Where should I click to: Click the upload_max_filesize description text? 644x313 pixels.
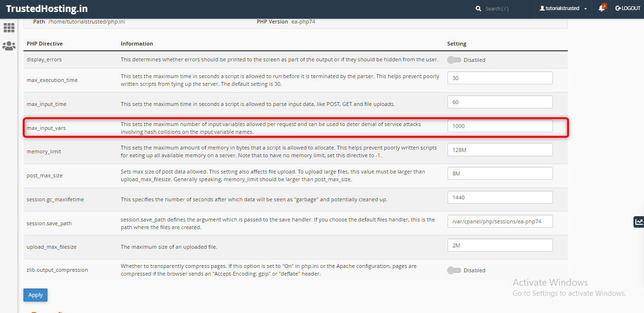(x=169, y=247)
